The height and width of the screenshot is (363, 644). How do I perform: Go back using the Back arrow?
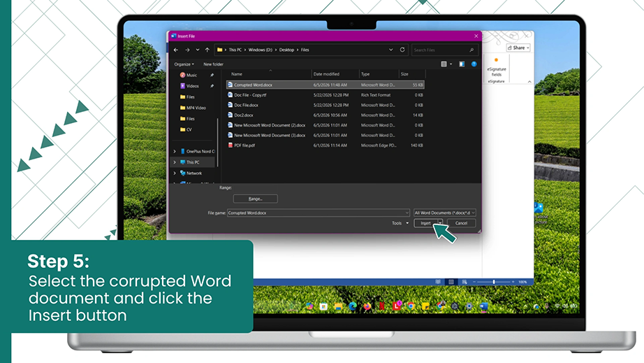(176, 50)
